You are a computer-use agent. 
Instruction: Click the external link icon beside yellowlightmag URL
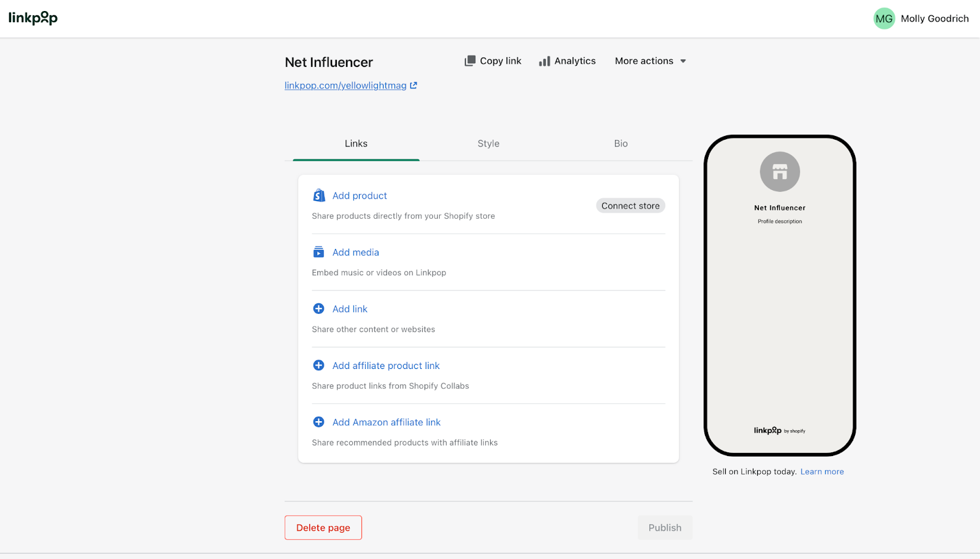[x=413, y=85]
